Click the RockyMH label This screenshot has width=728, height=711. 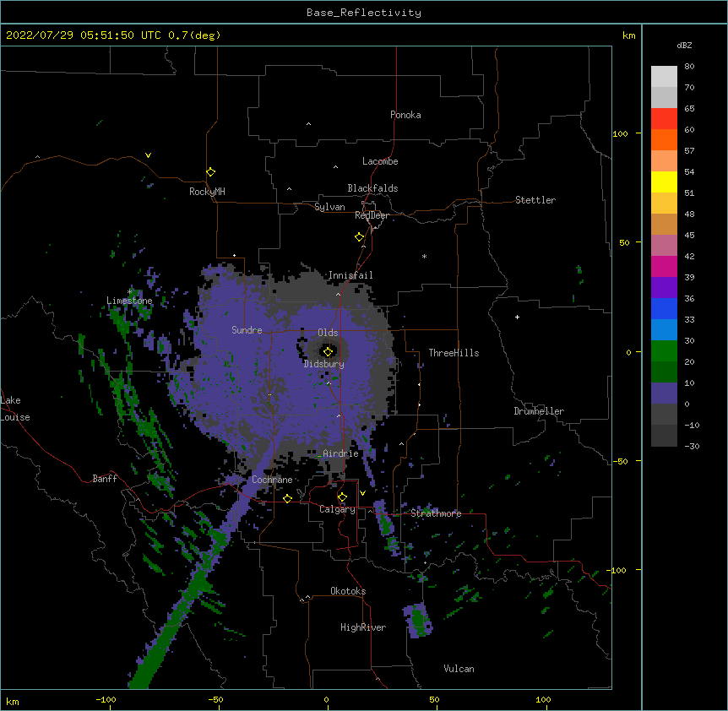click(x=207, y=192)
